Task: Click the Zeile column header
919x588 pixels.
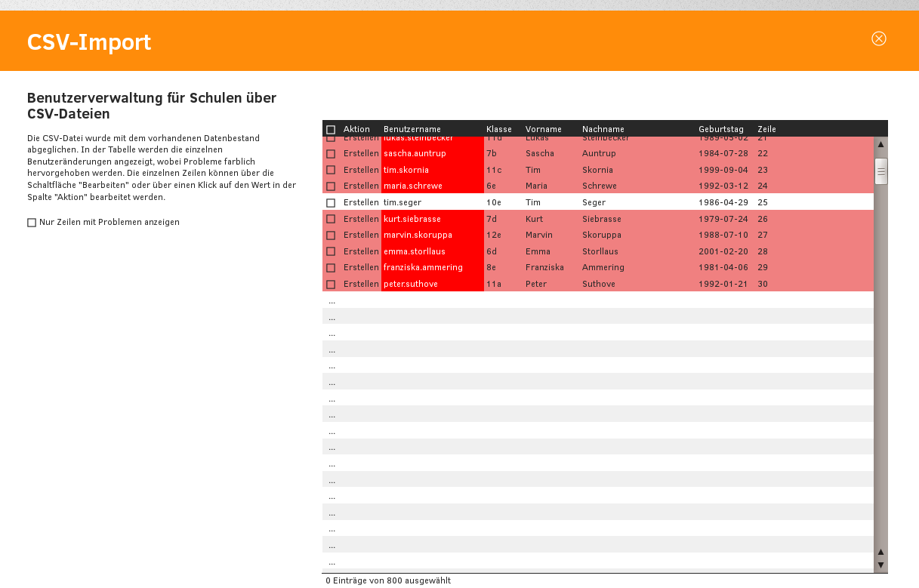Action: coord(766,129)
